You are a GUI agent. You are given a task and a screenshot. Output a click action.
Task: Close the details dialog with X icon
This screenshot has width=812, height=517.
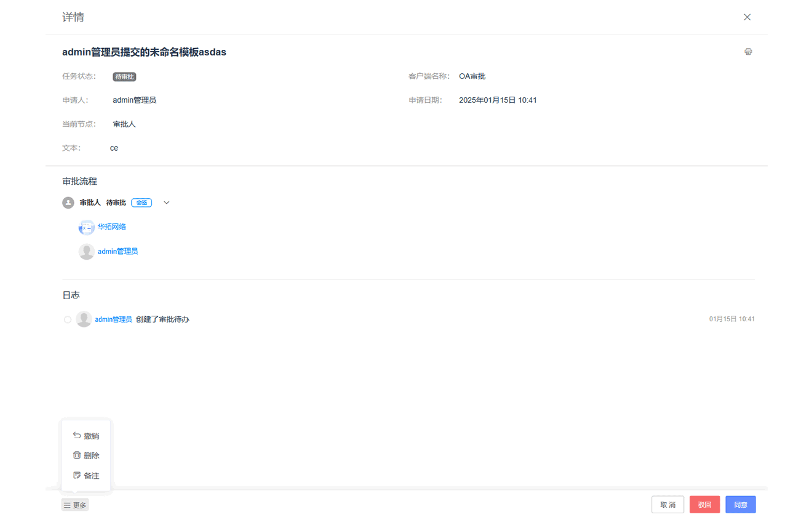point(747,17)
